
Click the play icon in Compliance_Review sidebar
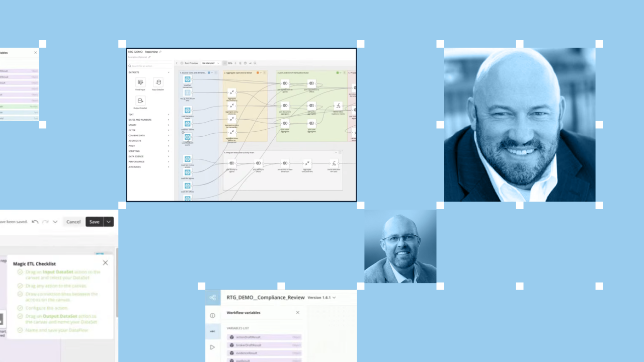[x=213, y=347]
